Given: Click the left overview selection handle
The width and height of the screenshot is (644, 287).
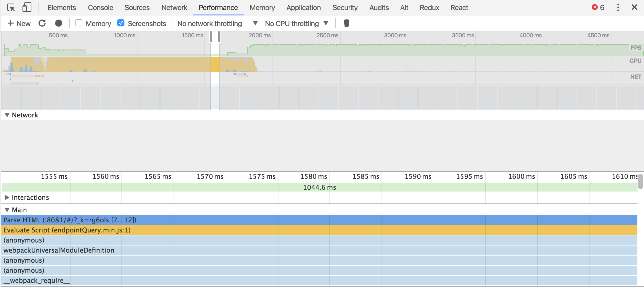Looking at the screenshot, I should [x=211, y=37].
